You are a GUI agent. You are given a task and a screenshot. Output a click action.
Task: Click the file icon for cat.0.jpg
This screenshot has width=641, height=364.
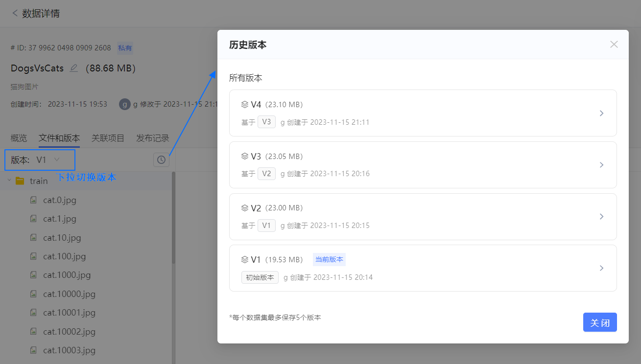[33, 200]
